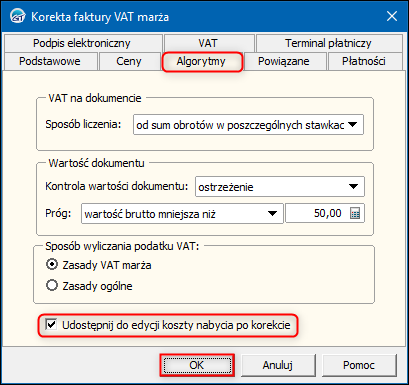Expand the Próg condition dropdown
Image resolution: width=409 pixels, height=385 pixels.
point(182,213)
